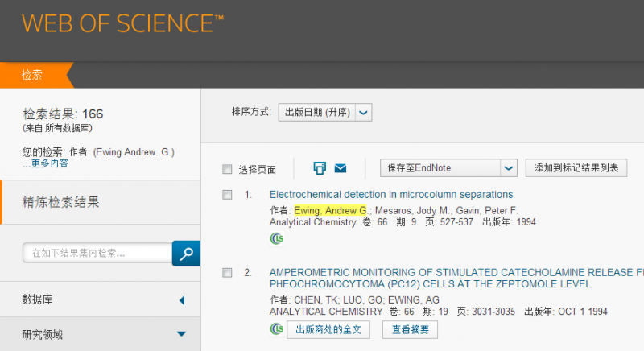The width and height of the screenshot is (644, 351).
Task: Click the magnifier search-within-results button
Action: point(186,253)
